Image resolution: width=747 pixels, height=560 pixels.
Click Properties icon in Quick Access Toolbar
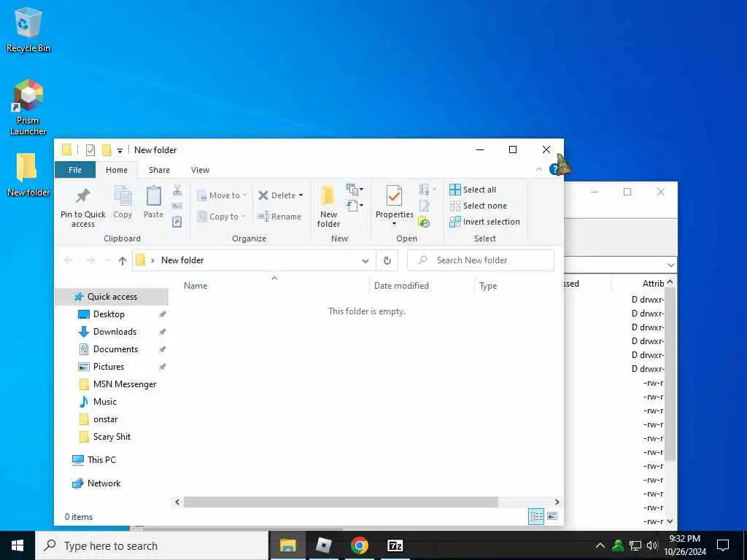(90, 150)
